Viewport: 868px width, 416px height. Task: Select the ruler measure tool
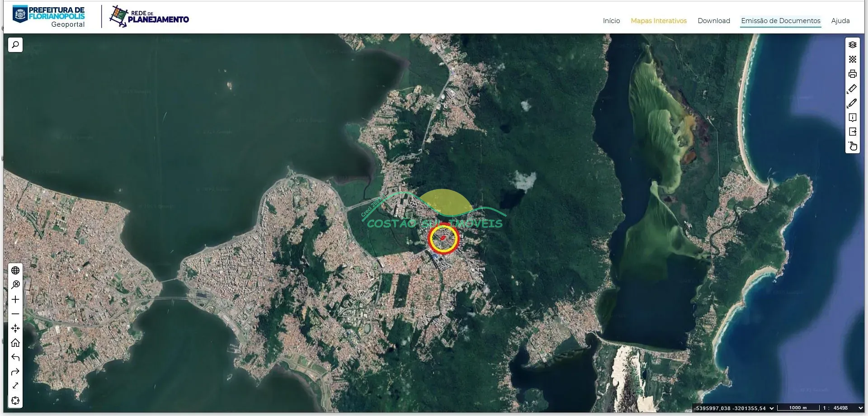(x=852, y=89)
